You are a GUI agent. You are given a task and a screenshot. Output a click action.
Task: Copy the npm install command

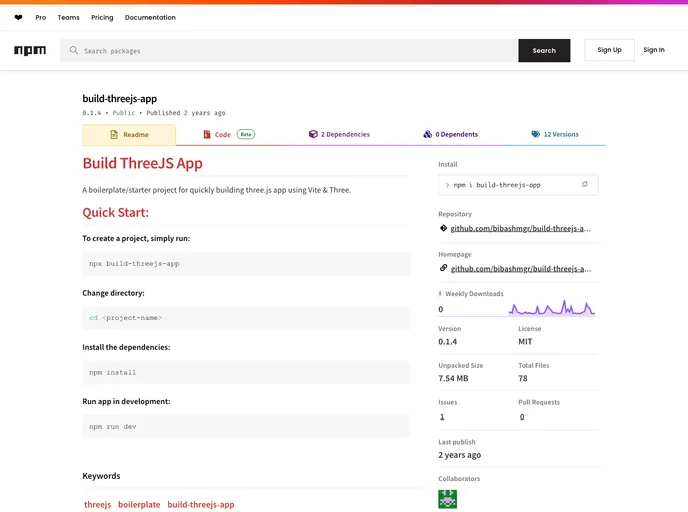point(584,185)
